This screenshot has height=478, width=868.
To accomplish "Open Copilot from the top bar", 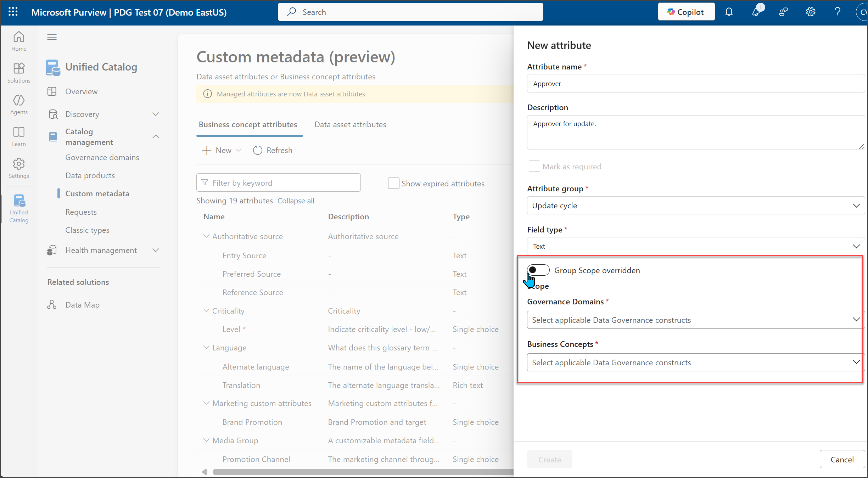I will click(x=686, y=11).
